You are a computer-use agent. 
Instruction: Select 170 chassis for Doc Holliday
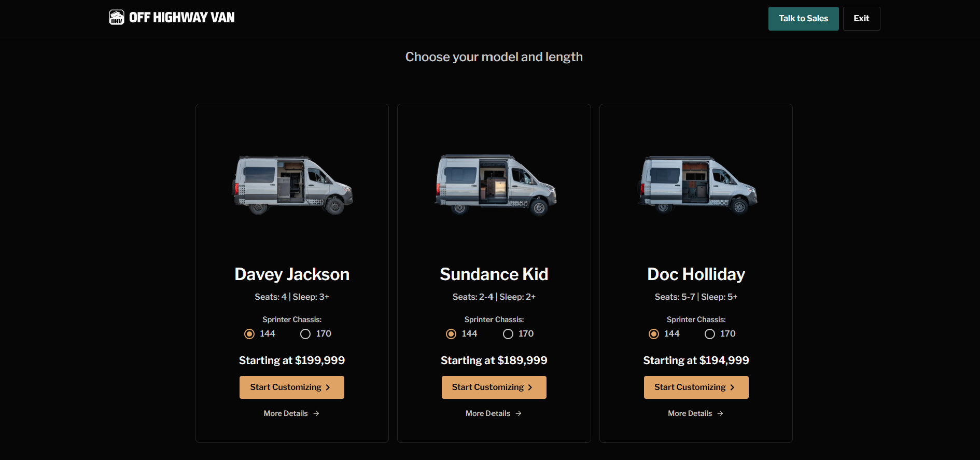(710, 334)
